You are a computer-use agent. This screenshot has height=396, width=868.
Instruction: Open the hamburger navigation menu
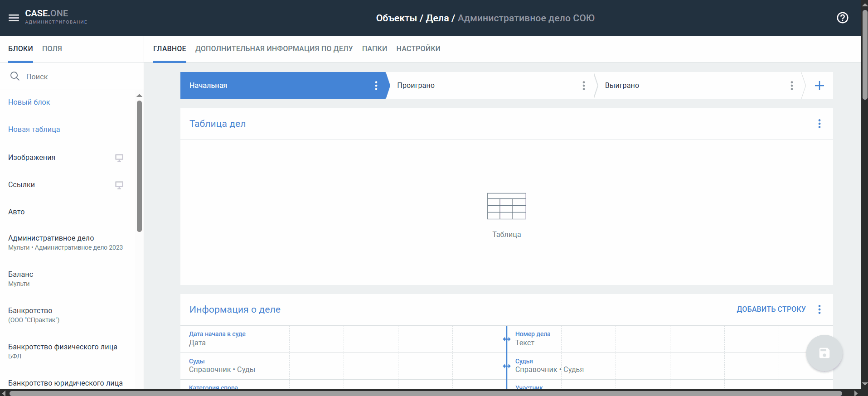[x=14, y=18]
